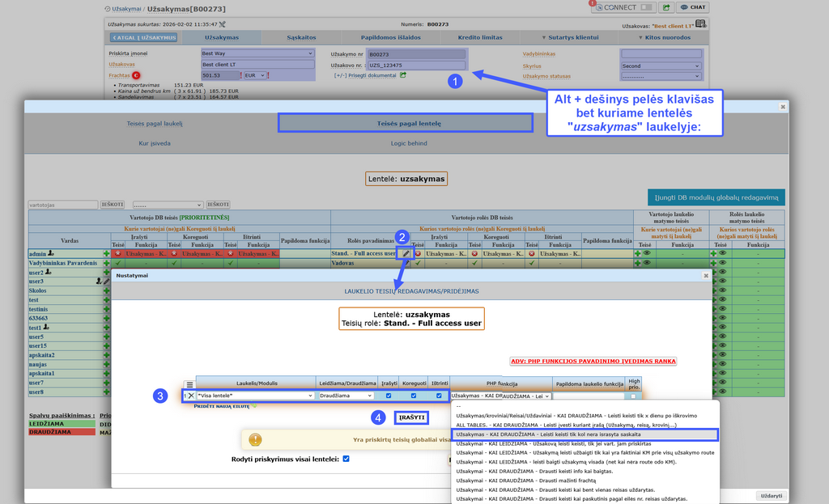Select option Leisti keisti tik kol nera israsyta saskaita

[x=585, y=434]
